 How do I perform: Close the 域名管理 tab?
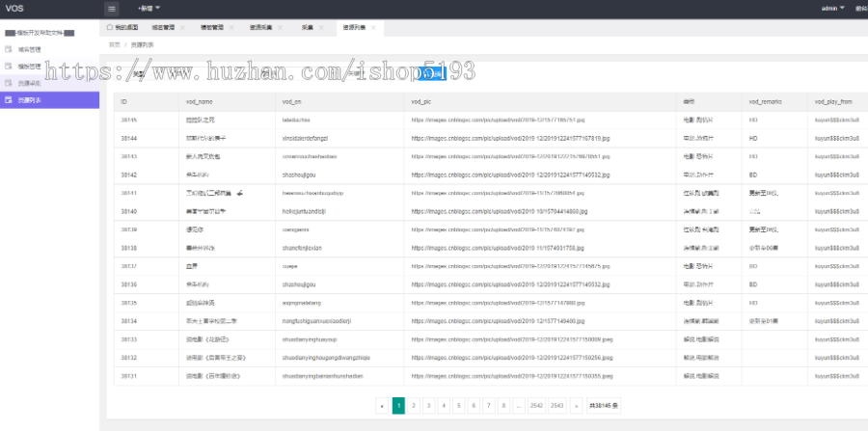[182, 27]
